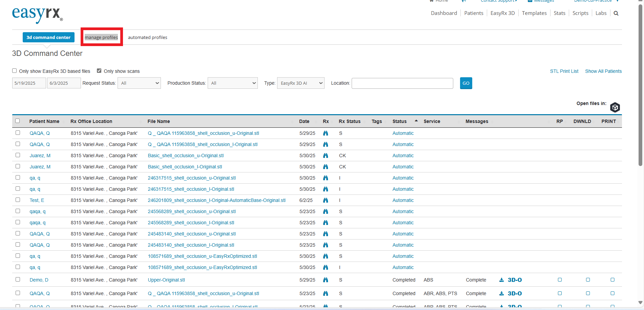
Task: Sort by Patient Name column header
Action: coord(44,121)
